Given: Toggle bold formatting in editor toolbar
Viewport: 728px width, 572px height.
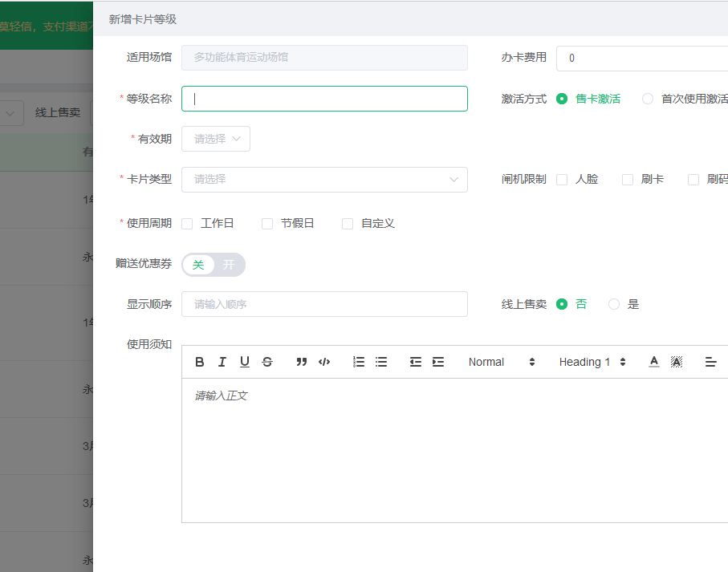Looking at the screenshot, I should tap(200, 362).
